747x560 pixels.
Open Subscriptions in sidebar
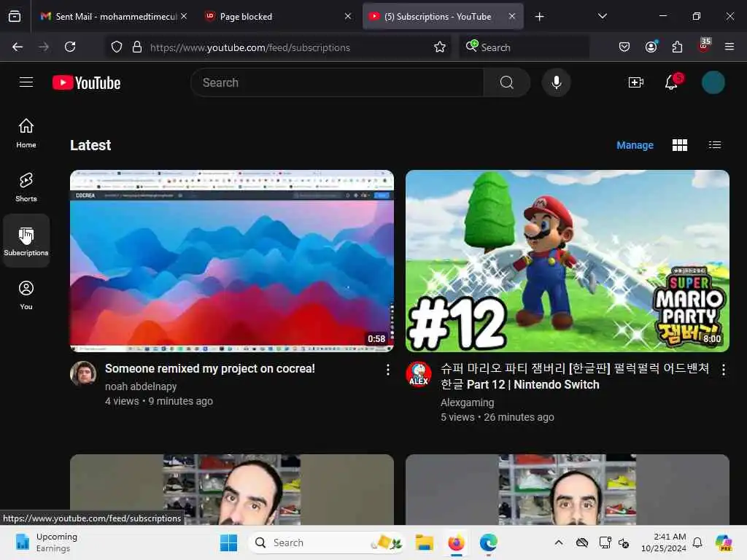26,241
